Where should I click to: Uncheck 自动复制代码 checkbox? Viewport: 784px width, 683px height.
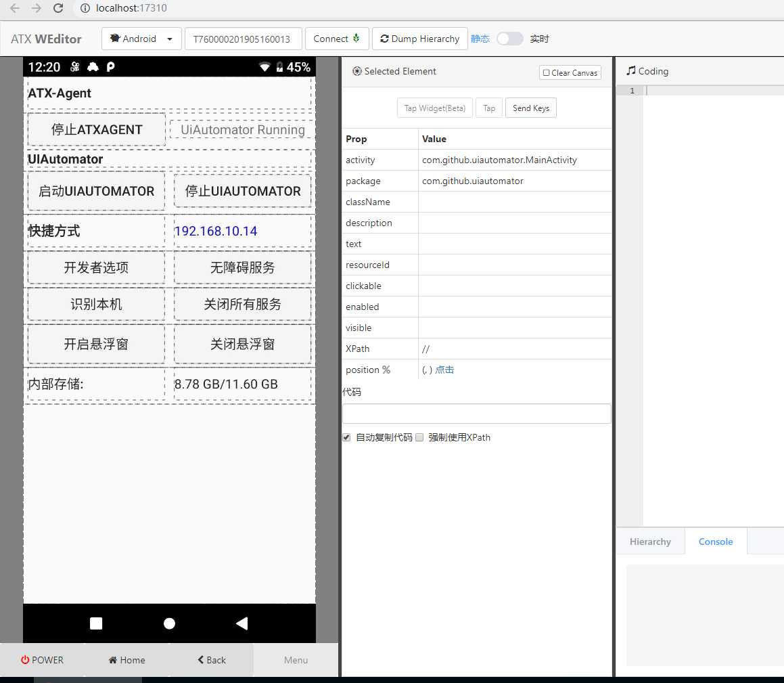pos(346,437)
